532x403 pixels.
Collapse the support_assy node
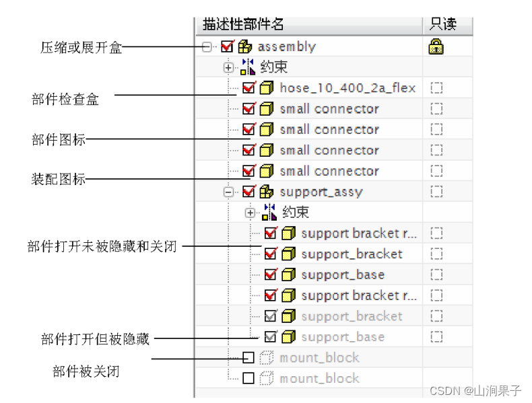pos(228,192)
